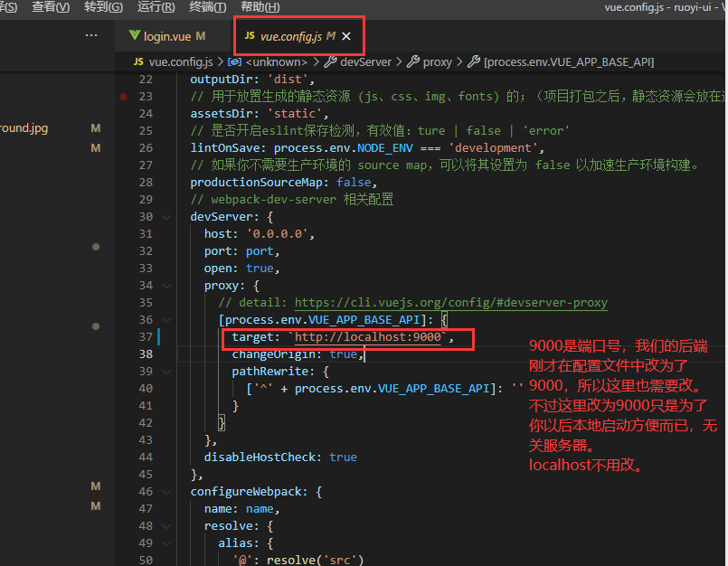Viewport: 728px width, 566px height.
Task: Open the 帮助(H) menu
Action: (260, 7)
